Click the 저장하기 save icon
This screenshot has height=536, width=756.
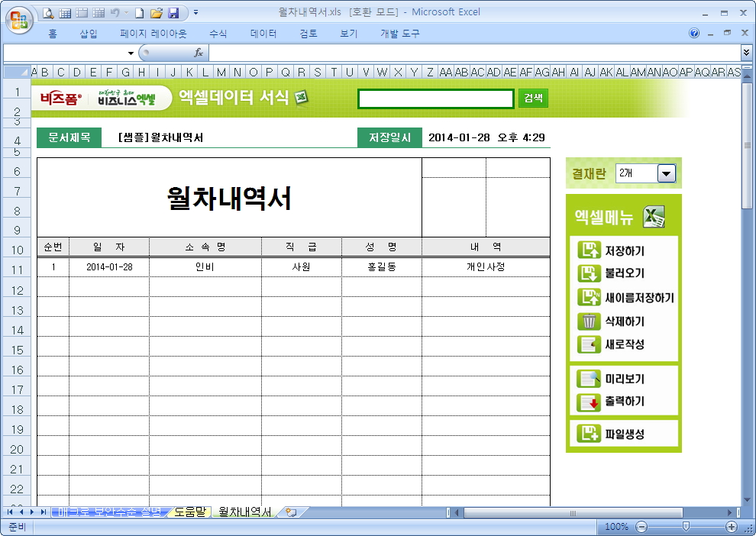coord(589,250)
